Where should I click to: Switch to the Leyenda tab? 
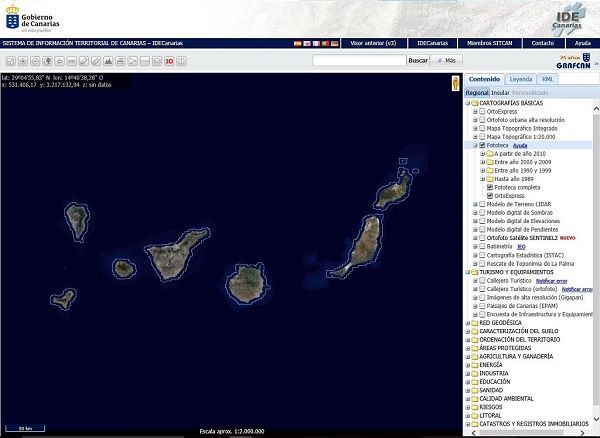click(x=521, y=79)
